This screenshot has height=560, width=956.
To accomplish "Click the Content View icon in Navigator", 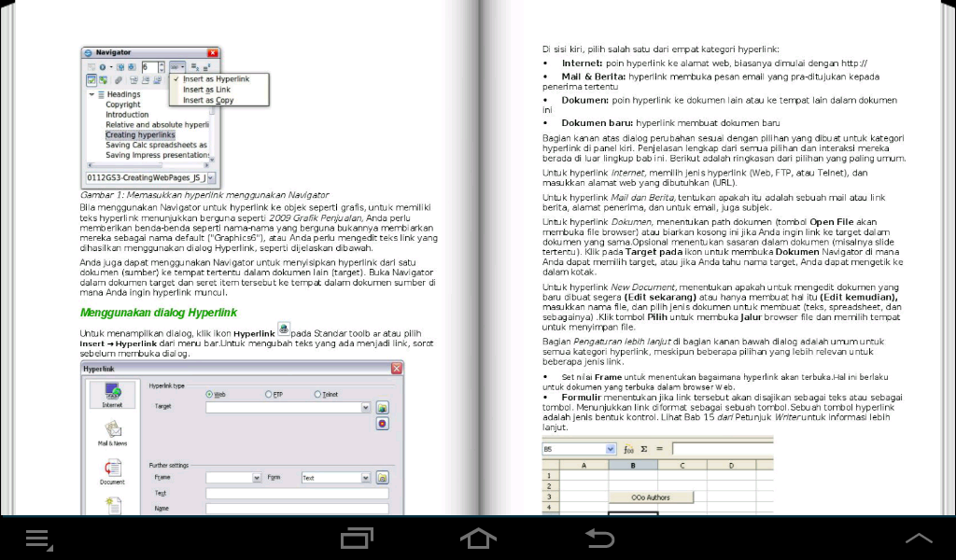I will (x=103, y=80).
